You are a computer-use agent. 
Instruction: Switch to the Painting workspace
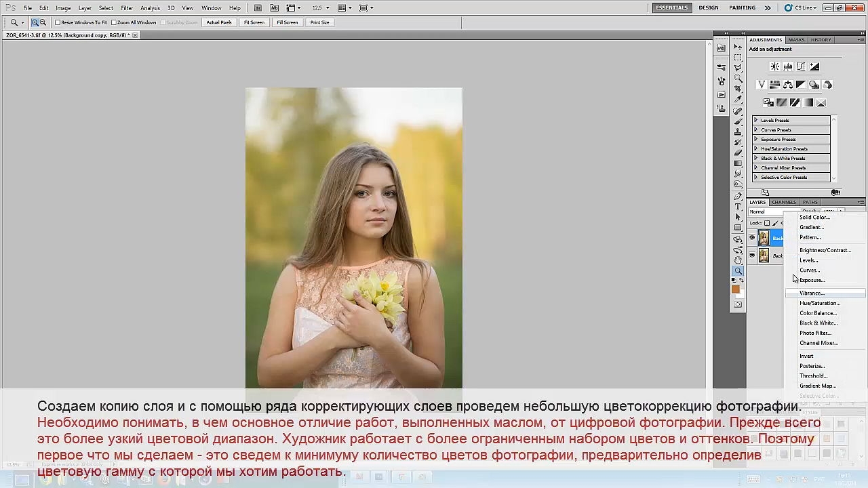coord(743,8)
